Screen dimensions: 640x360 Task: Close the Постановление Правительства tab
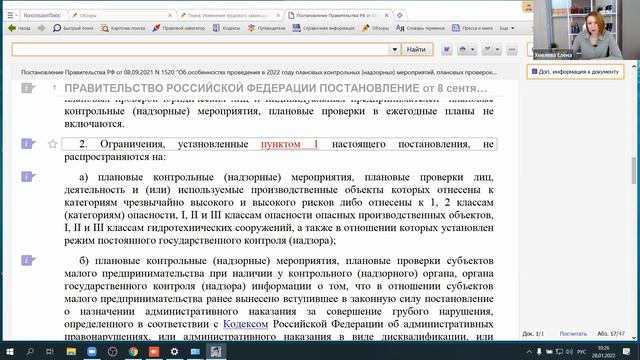[387, 15]
